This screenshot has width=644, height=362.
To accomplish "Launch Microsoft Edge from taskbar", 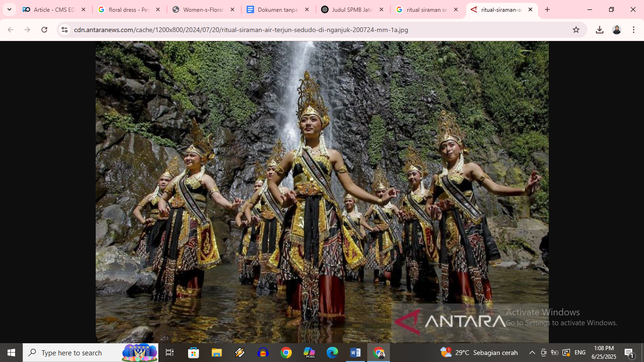I will tap(332, 353).
